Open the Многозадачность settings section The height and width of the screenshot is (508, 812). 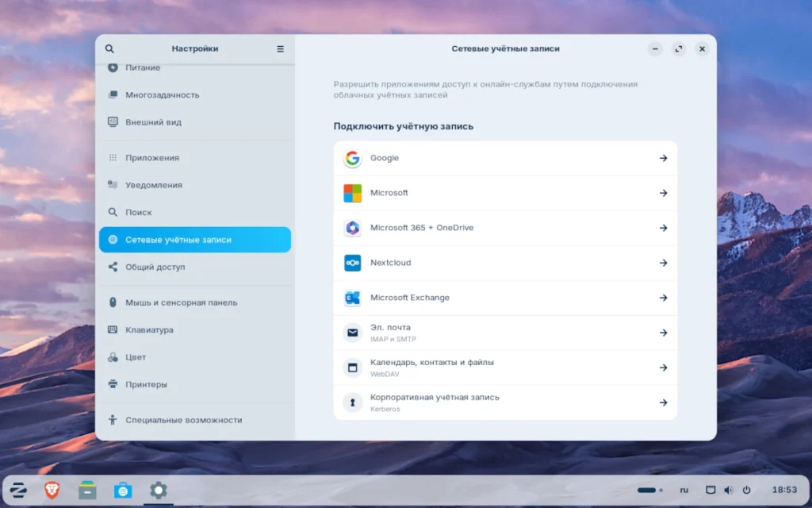point(195,95)
